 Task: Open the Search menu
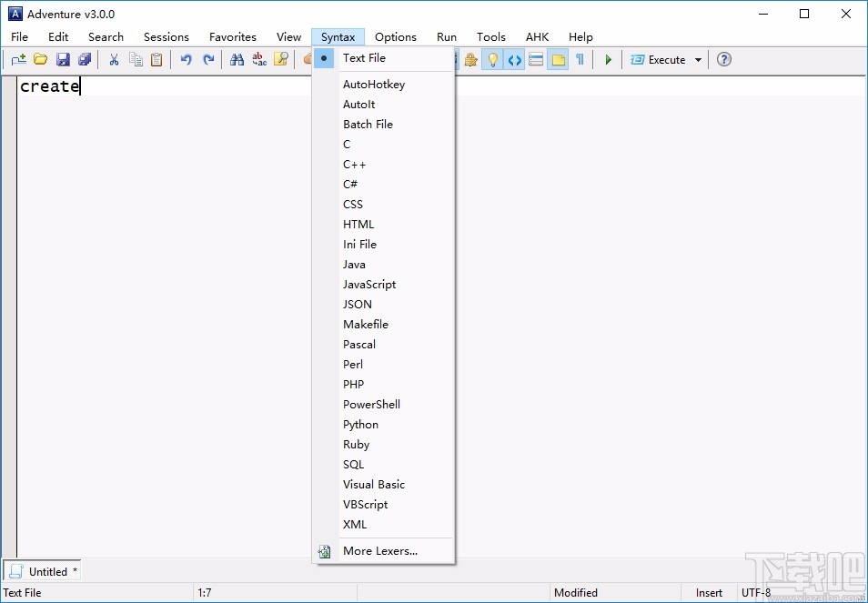pos(106,37)
